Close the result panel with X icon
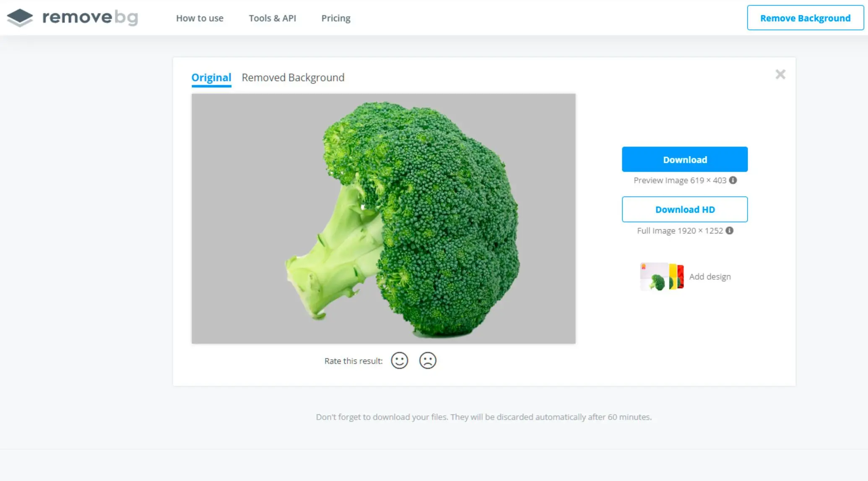 click(x=780, y=74)
